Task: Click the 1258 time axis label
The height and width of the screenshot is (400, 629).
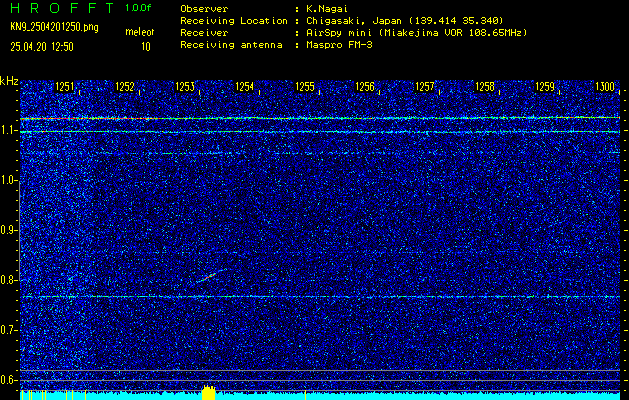Action: pyautogui.click(x=485, y=87)
